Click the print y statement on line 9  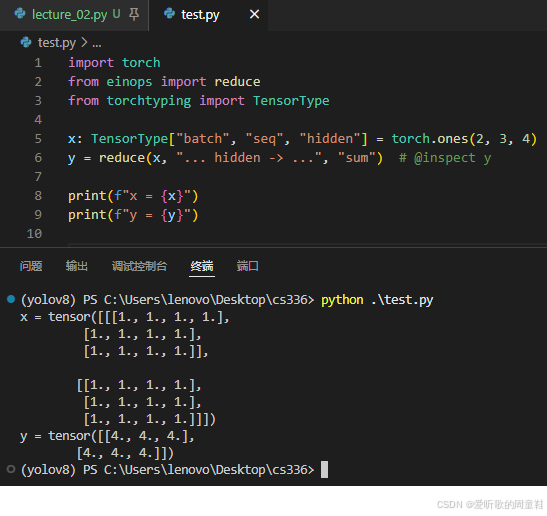click(x=133, y=215)
